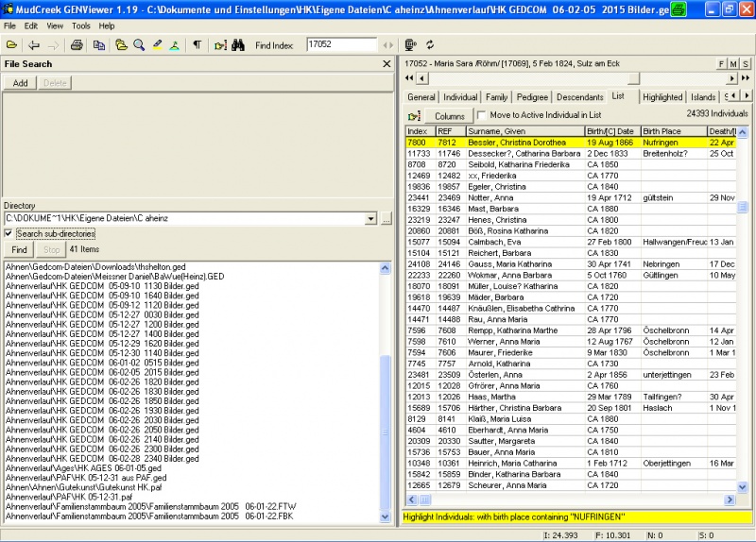Click the printer icon in toolbar
756x542 pixels.
[77, 45]
